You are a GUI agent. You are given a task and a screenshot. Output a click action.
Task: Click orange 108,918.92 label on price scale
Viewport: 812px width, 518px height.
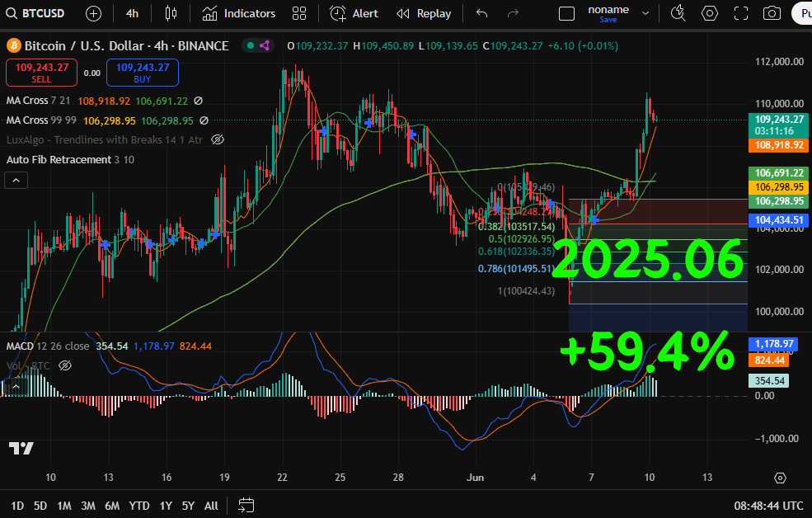pos(778,145)
